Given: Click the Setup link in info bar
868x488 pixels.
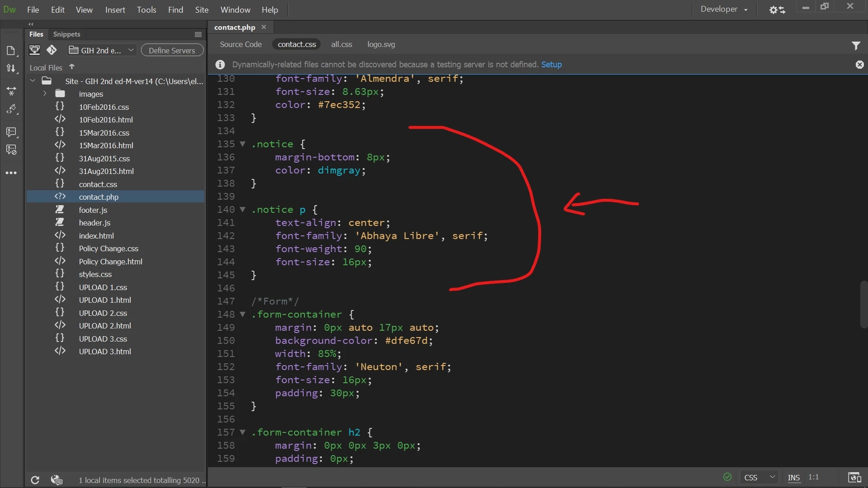Looking at the screenshot, I should coord(551,65).
